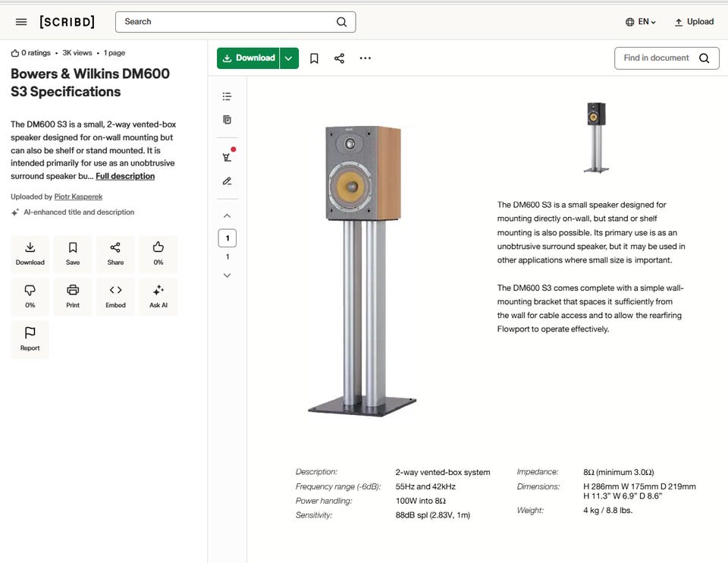Expand download options arrow
This screenshot has width=728, height=563.
click(x=289, y=58)
